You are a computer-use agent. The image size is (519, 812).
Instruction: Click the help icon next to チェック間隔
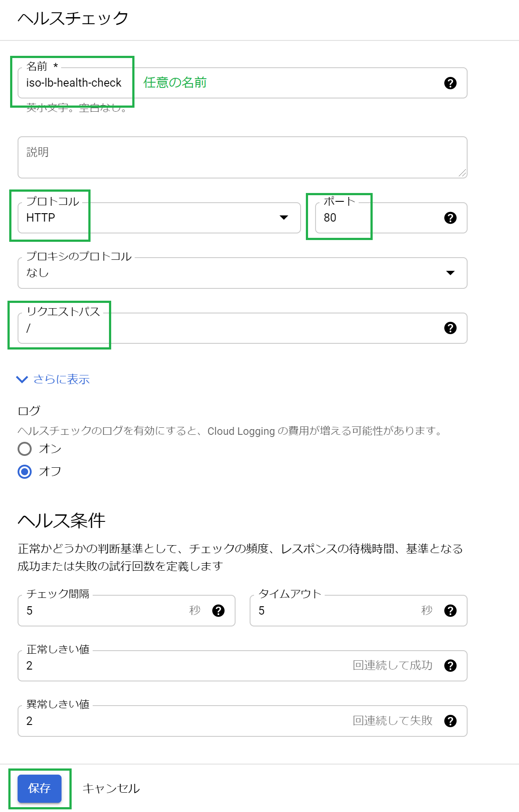[219, 611]
